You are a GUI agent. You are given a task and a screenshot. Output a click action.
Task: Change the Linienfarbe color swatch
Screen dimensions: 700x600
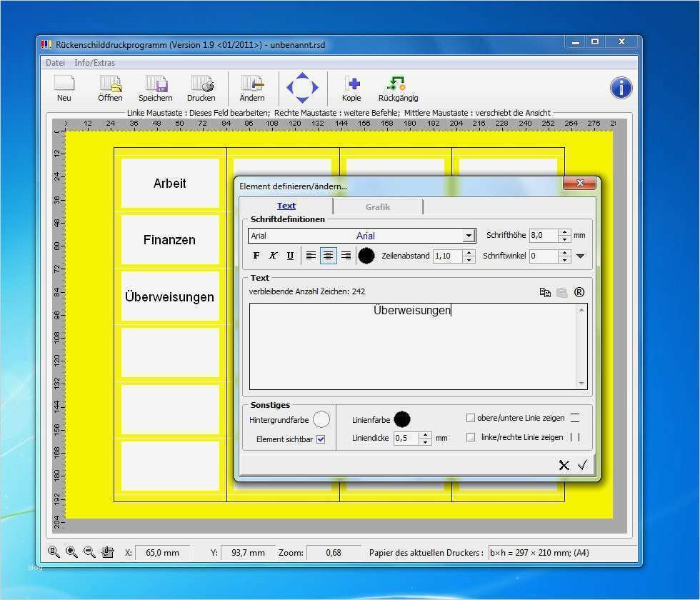coord(402,419)
